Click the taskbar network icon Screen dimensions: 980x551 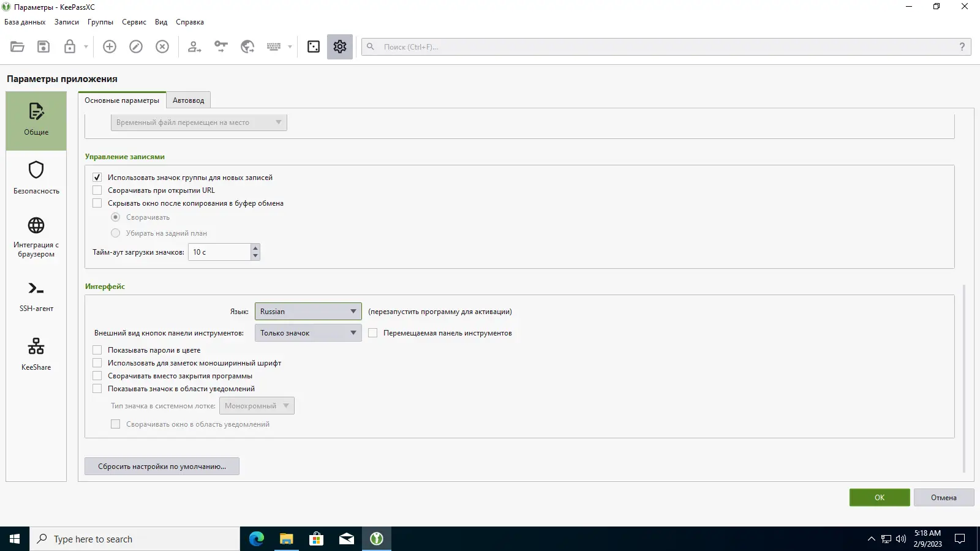[886, 539]
